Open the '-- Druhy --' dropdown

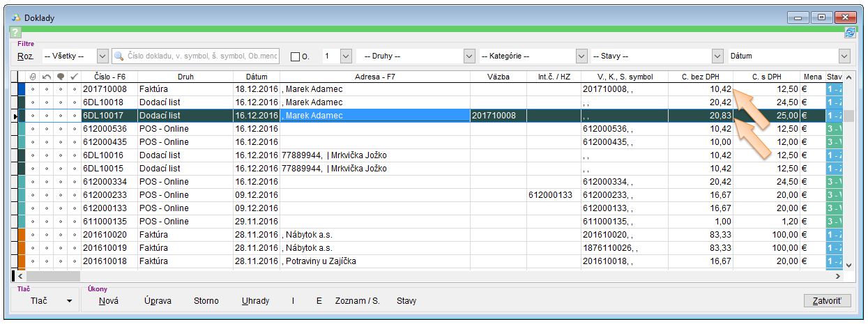(469, 56)
